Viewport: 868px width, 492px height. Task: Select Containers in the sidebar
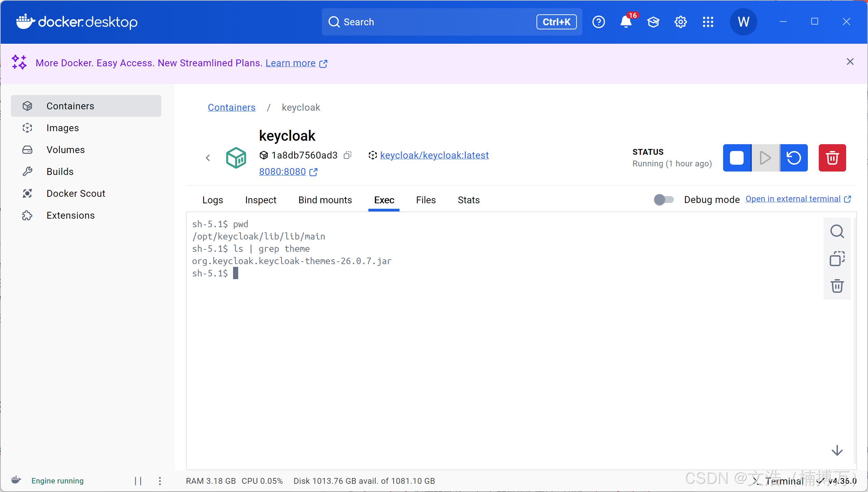pos(86,106)
